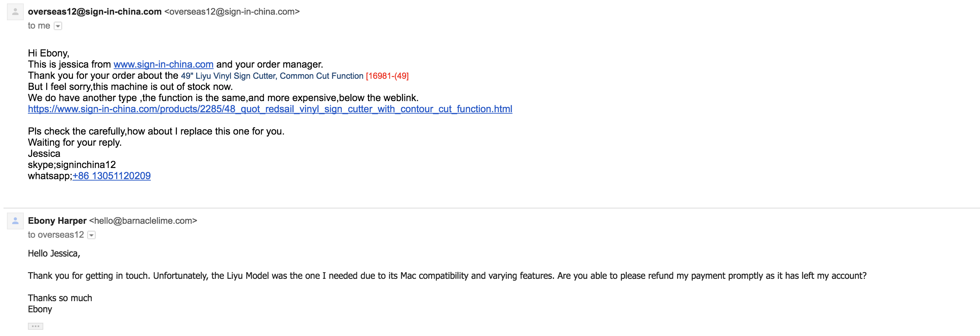Click the skype;signinchina12 signature line
Screen dimensions: 980x336
(72, 165)
